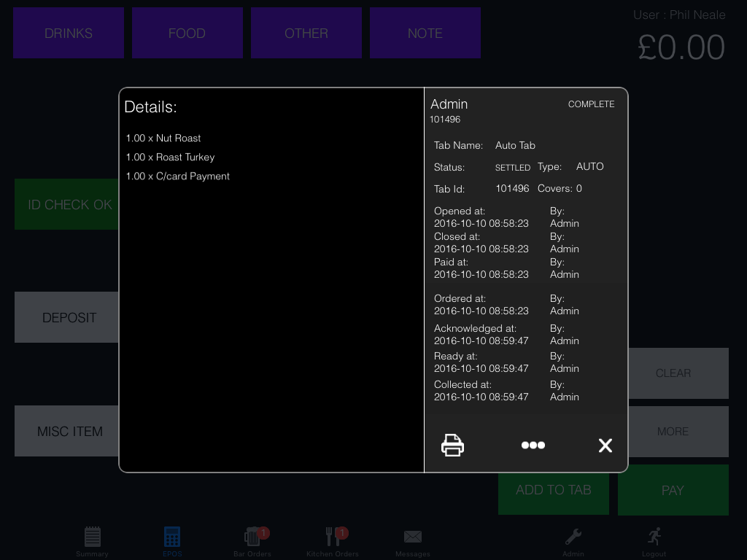This screenshot has height=560, width=747.
Task: Open more options with three dots icon
Action: point(533,446)
